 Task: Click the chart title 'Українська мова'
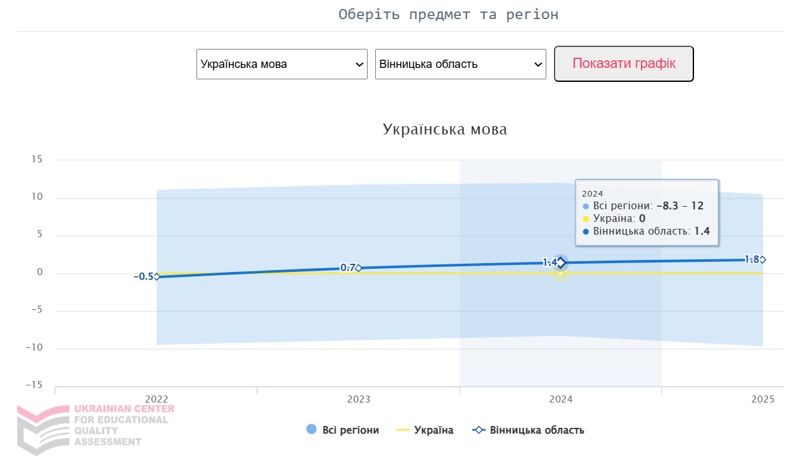(x=444, y=130)
